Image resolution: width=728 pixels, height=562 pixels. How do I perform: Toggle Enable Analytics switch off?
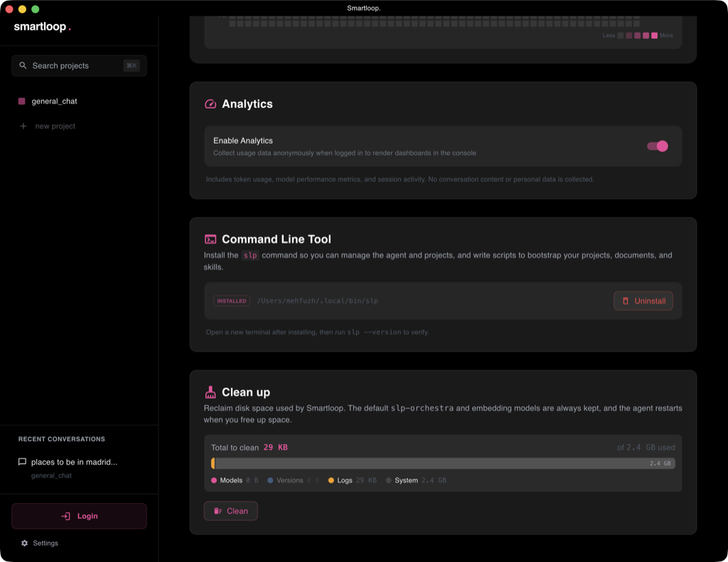coord(658,146)
